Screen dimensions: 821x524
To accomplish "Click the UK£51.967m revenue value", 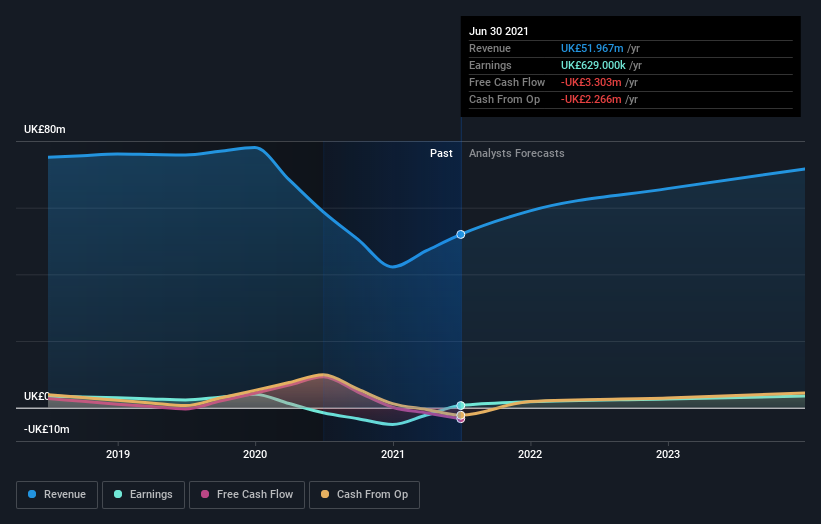I will 592,48.
